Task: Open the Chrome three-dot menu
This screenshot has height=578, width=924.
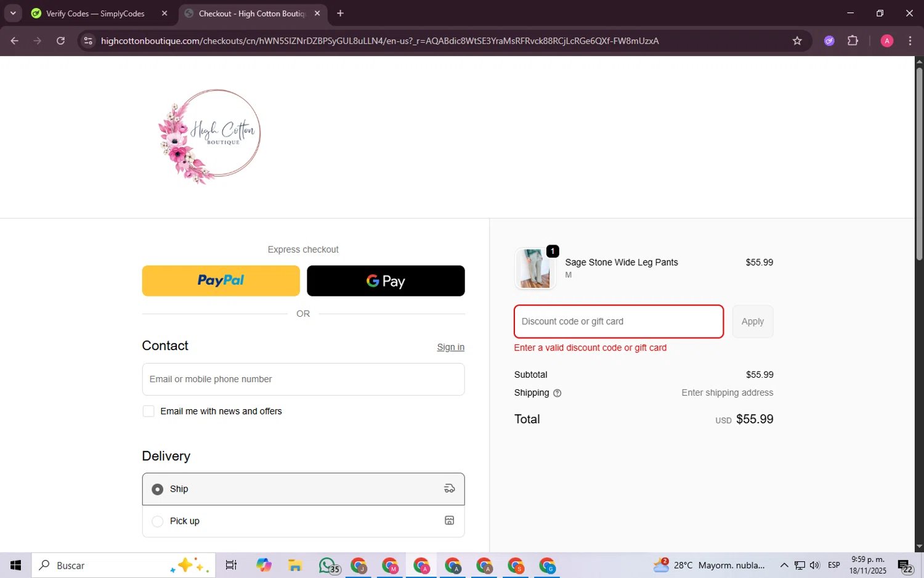Action: 910,41
